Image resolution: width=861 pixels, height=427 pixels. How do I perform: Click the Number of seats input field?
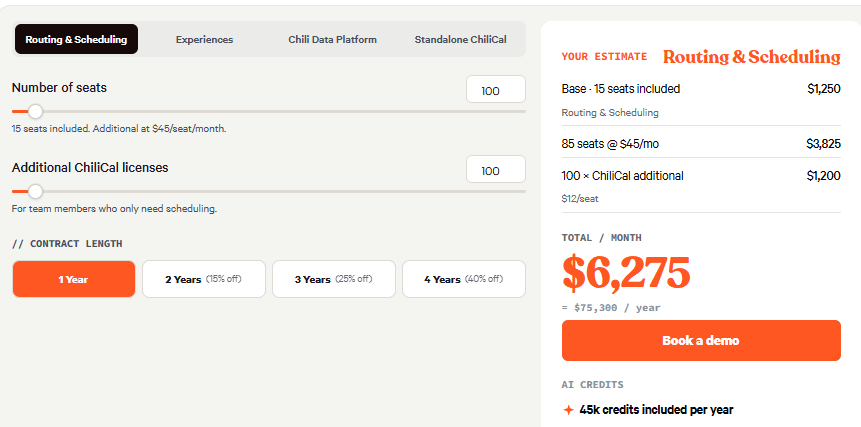pos(496,89)
